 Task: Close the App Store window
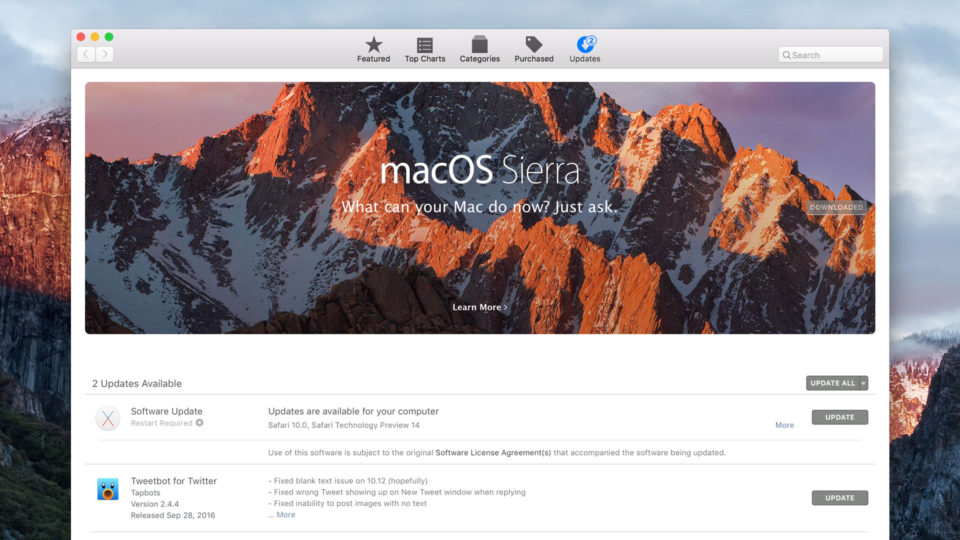pyautogui.click(x=81, y=37)
